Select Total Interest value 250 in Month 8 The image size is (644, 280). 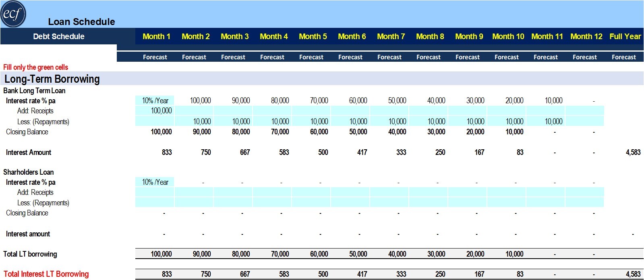tap(440, 274)
